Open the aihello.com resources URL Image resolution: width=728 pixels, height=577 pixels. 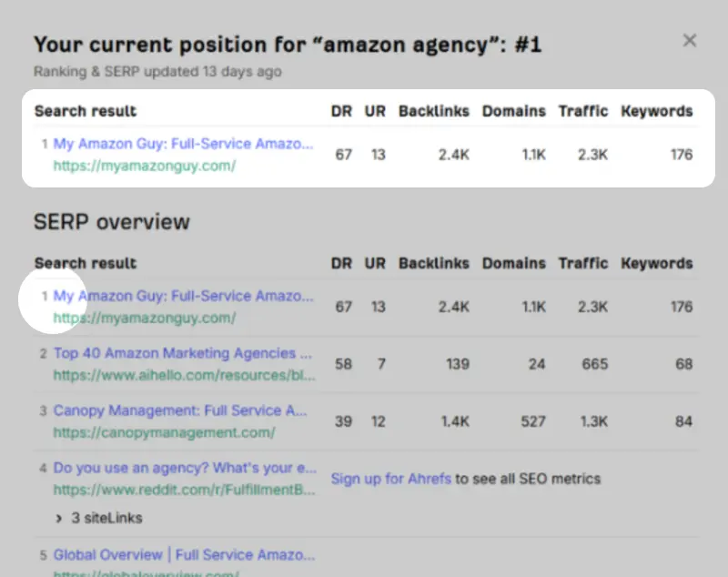tap(185, 375)
